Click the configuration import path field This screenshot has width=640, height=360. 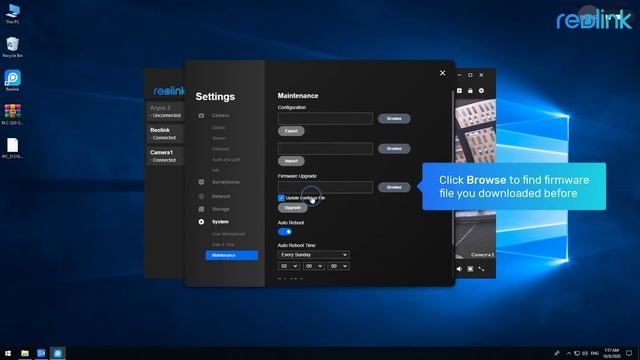pyautogui.click(x=325, y=149)
